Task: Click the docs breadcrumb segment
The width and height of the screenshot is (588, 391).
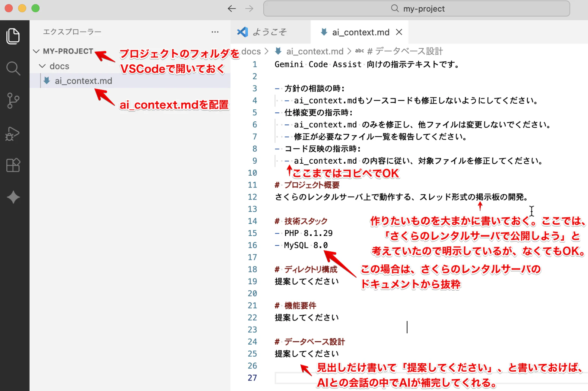Action: 251,51
